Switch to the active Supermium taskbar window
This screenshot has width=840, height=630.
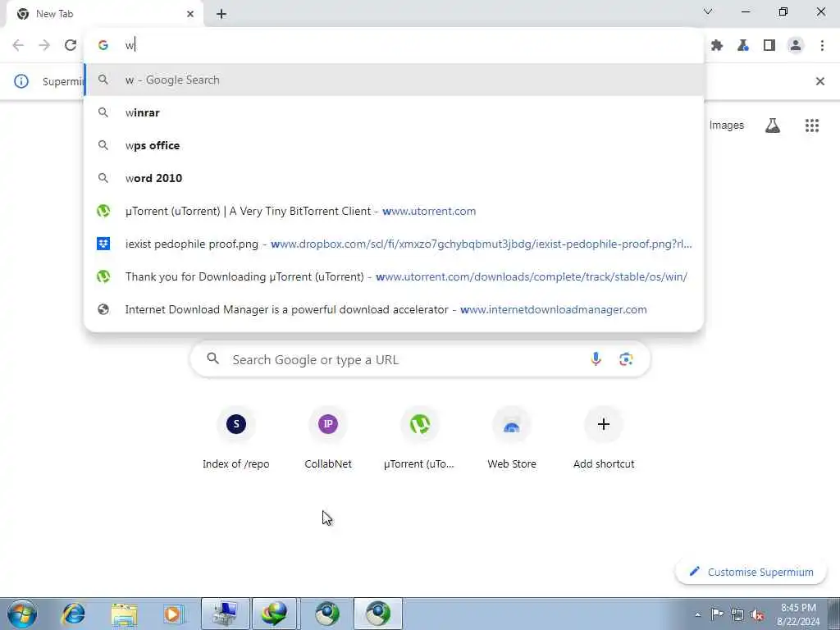tap(377, 614)
